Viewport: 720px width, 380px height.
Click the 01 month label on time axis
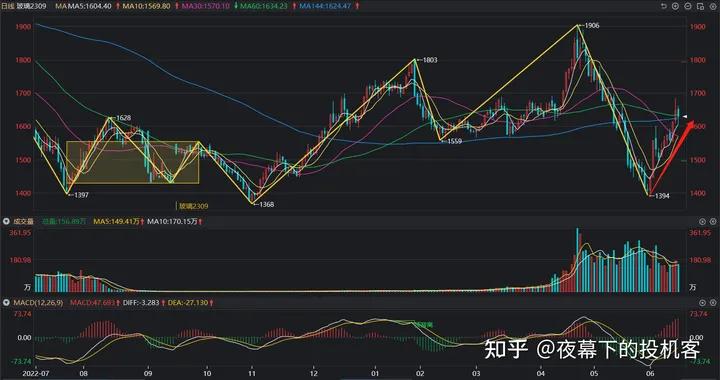(376, 374)
